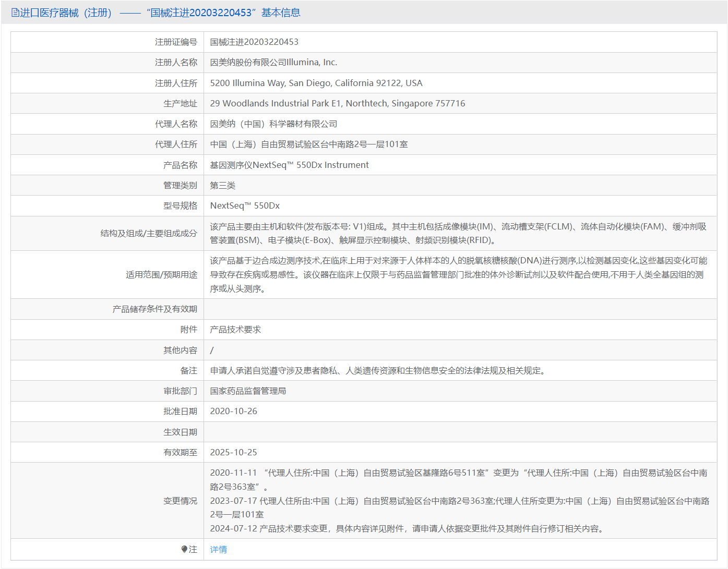Click the 产品储存条件及有效期 label
The height and width of the screenshot is (569, 728).
pyautogui.click(x=155, y=309)
